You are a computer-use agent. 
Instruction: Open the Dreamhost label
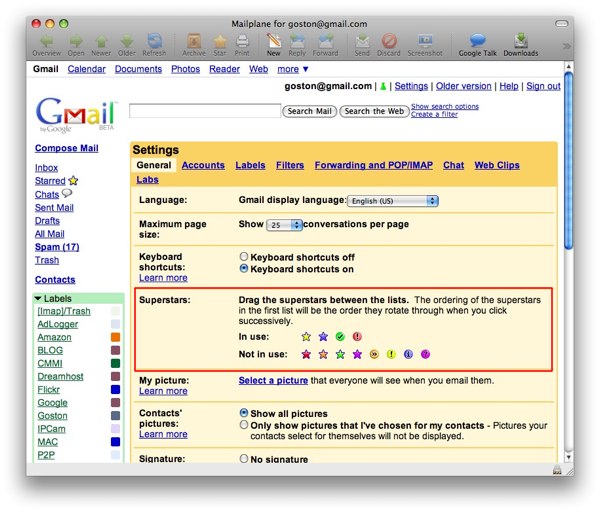[60, 377]
